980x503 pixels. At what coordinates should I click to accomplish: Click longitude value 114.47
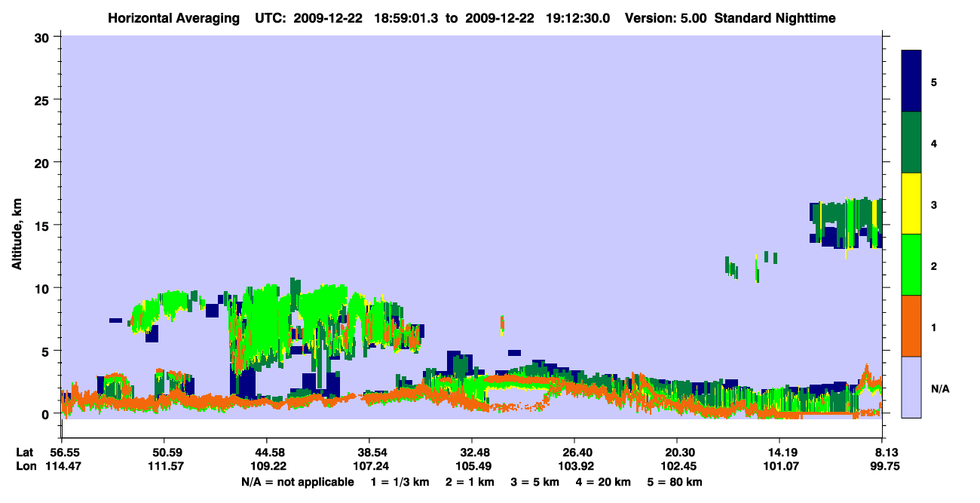pos(62,466)
